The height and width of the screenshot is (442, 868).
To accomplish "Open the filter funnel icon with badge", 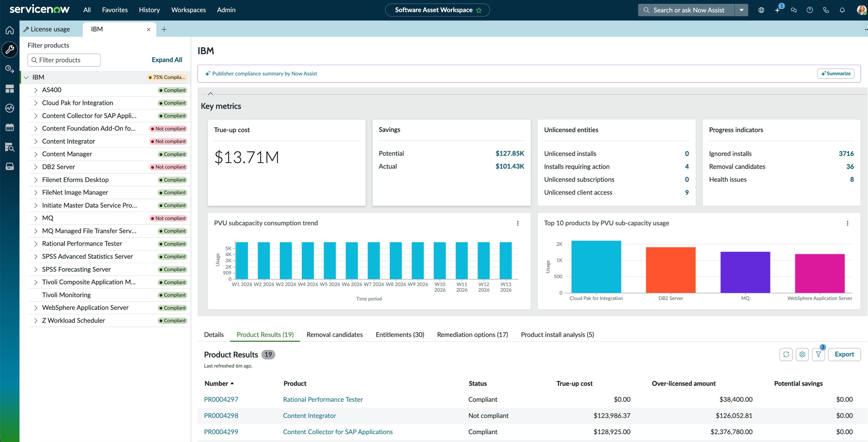I will (x=818, y=354).
